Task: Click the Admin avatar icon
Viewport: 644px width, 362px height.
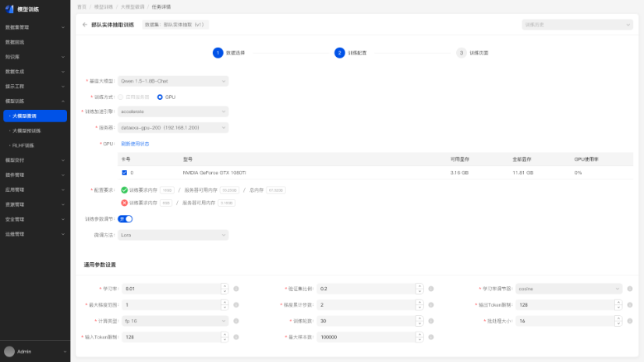Action: [x=9, y=352]
